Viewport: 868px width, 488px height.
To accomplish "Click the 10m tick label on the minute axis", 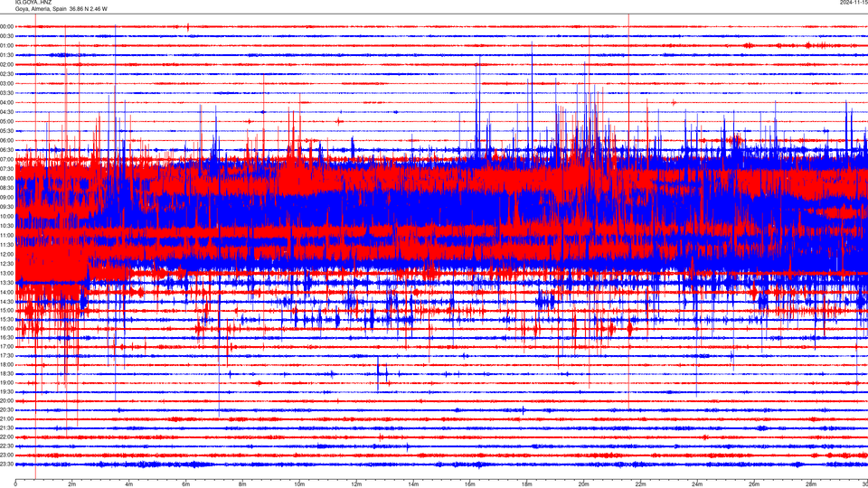I will click(299, 484).
